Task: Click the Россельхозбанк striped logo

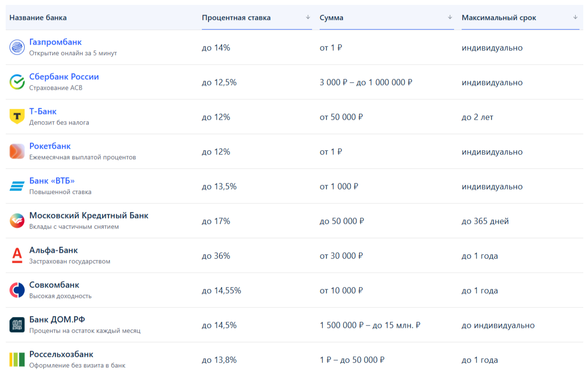Action: (x=17, y=360)
